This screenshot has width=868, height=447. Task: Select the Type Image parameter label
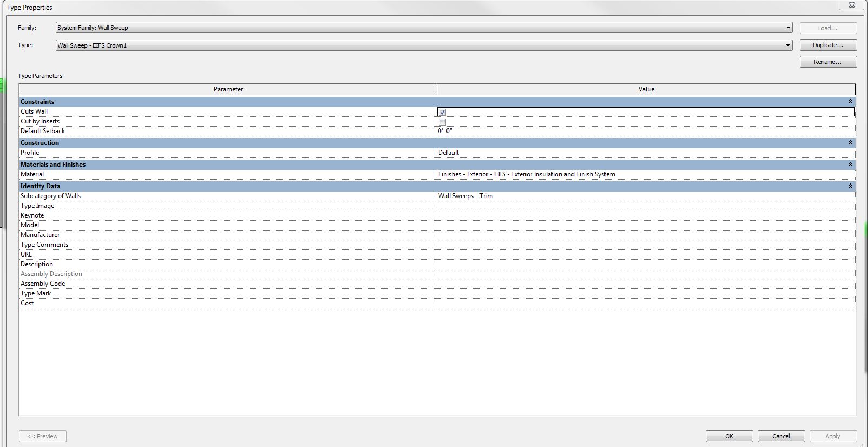pos(37,206)
